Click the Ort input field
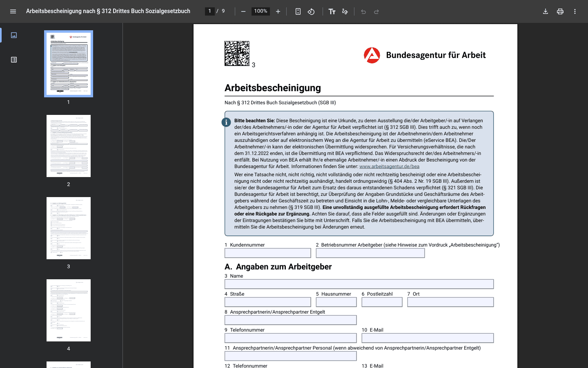Screen dimensions: 588x368 pos(451,302)
